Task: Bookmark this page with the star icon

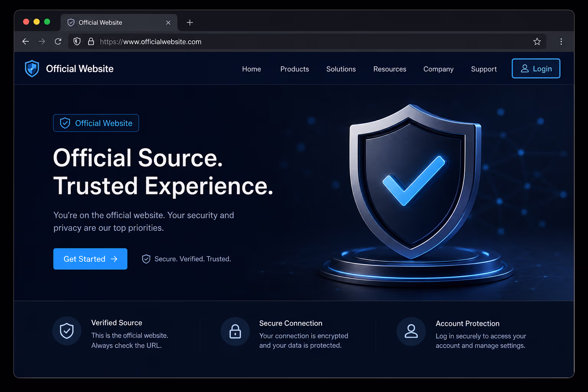Action: [537, 41]
